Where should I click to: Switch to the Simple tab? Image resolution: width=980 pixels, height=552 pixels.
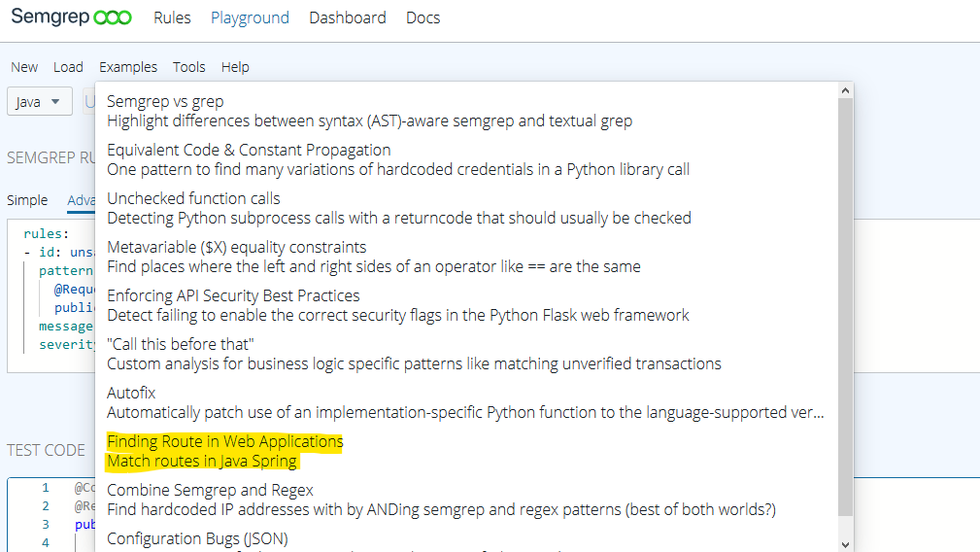click(x=27, y=200)
